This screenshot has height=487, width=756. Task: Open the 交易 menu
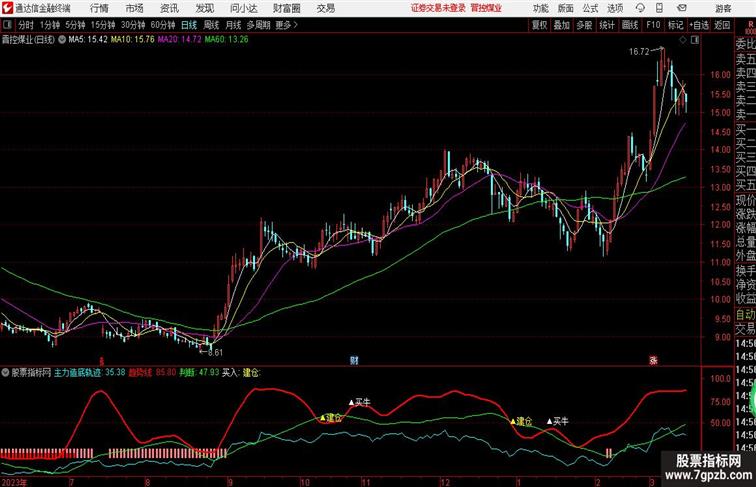(325, 8)
